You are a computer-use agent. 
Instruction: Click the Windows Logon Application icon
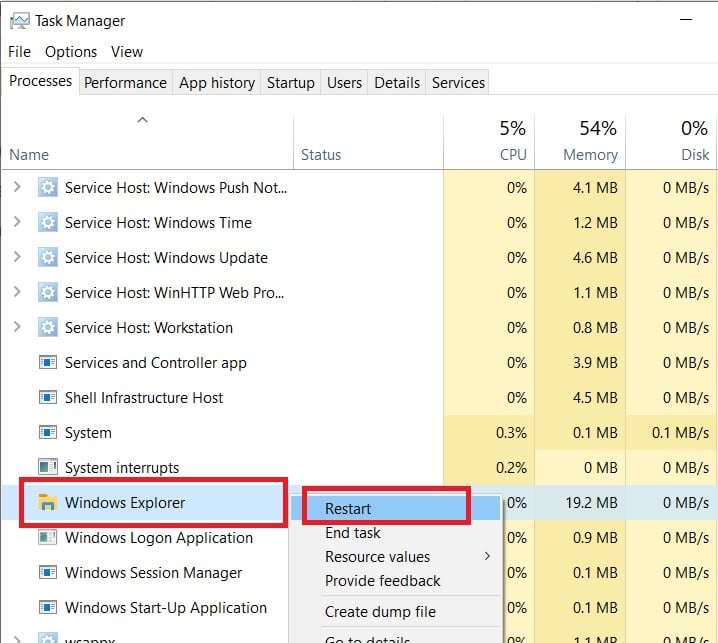(47, 537)
